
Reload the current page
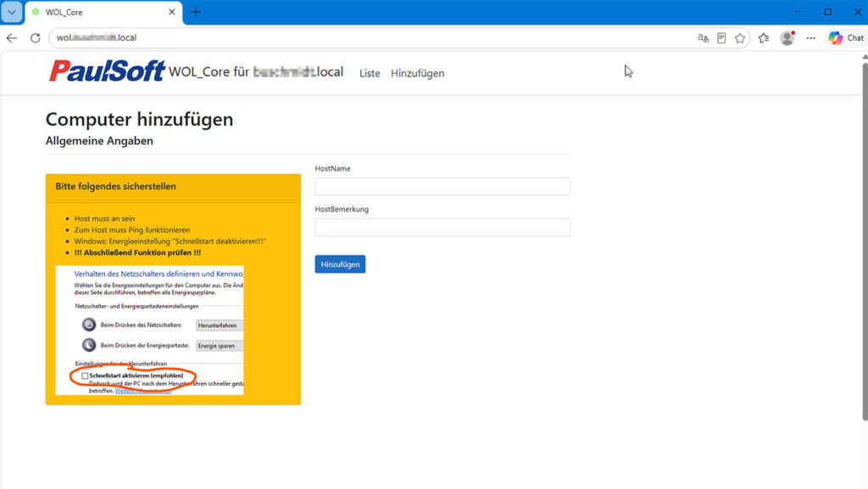coord(36,37)
